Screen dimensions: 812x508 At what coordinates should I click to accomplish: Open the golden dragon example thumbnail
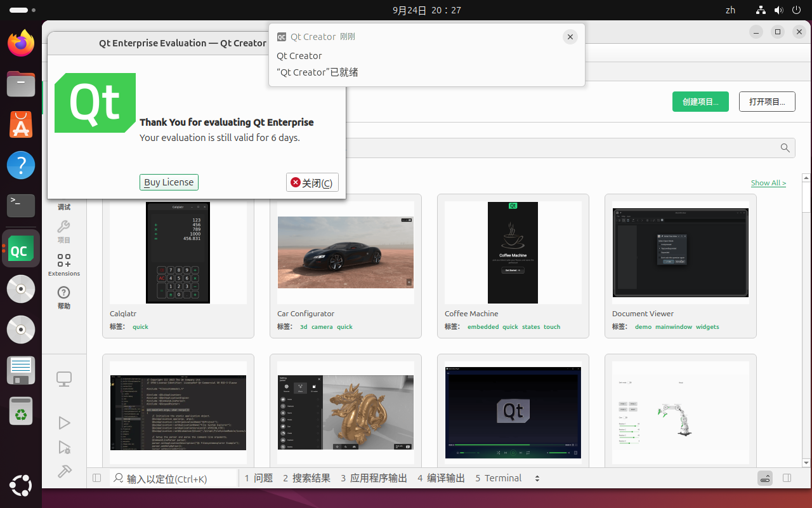coord(346,413)
